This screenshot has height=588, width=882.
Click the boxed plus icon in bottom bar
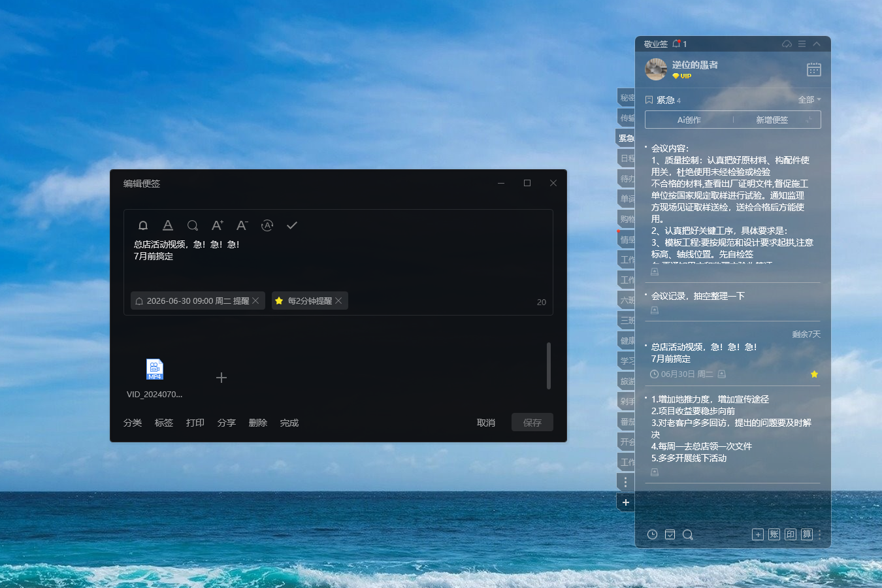coord(758,534)
